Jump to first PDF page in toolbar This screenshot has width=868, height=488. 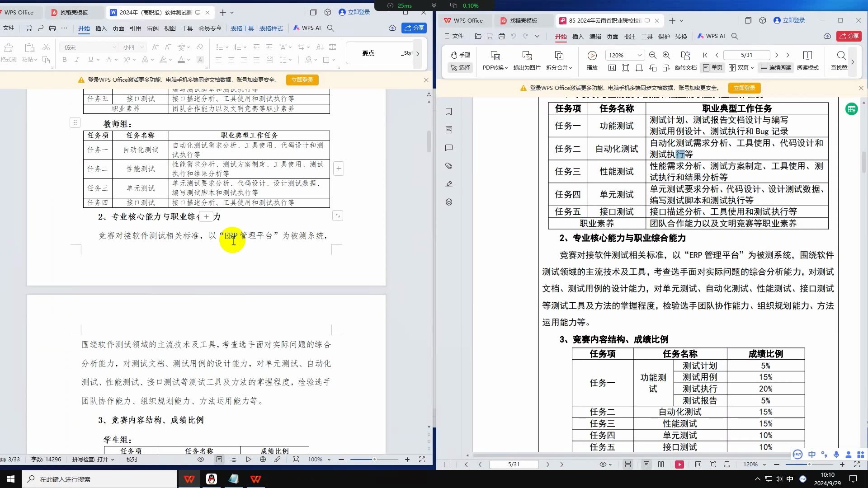pyautogui.click(x=705, y=55)
